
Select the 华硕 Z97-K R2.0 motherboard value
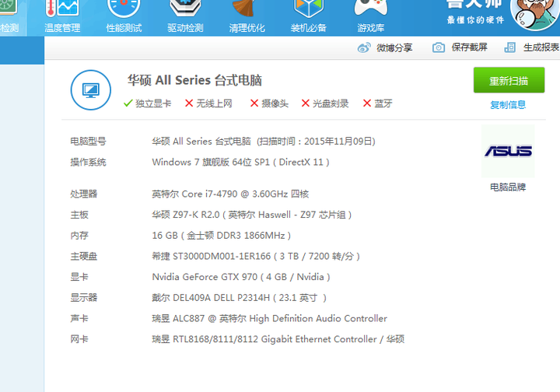pyautogui.click(x=252, y=215)
